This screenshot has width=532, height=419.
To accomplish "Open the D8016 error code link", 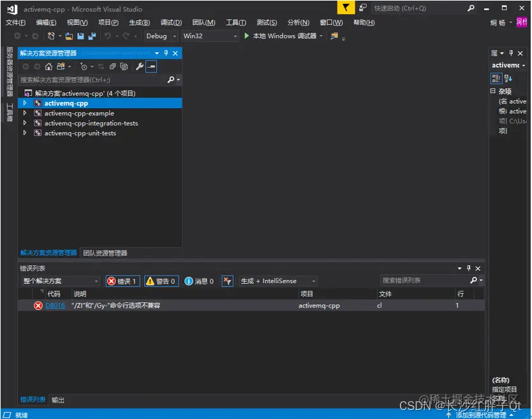I will pos(55,305).
